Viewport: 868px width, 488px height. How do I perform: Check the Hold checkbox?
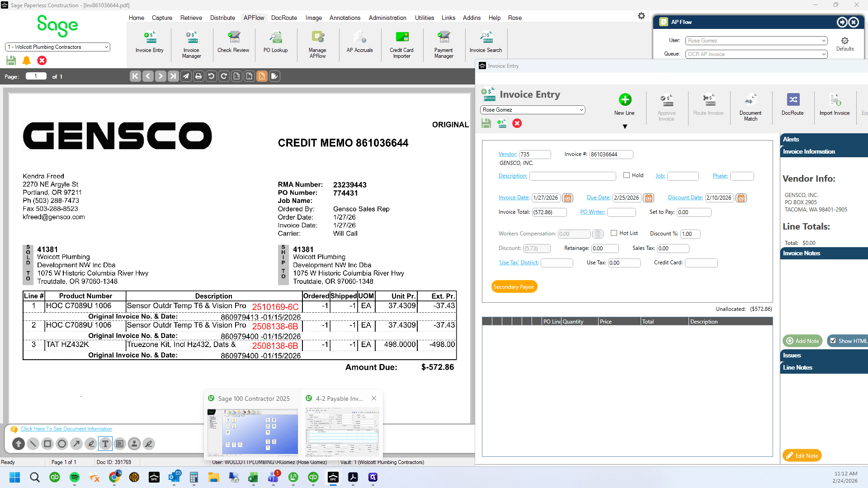(627, 175)
